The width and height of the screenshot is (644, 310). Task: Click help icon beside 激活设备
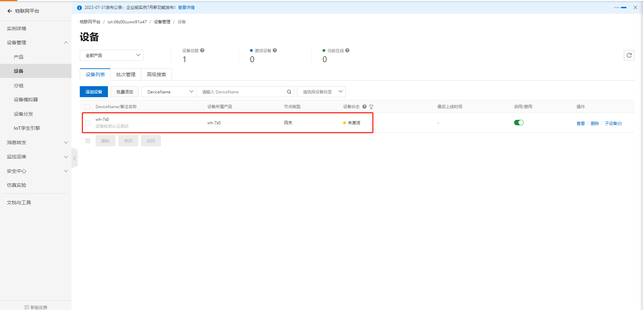point(275,50)
